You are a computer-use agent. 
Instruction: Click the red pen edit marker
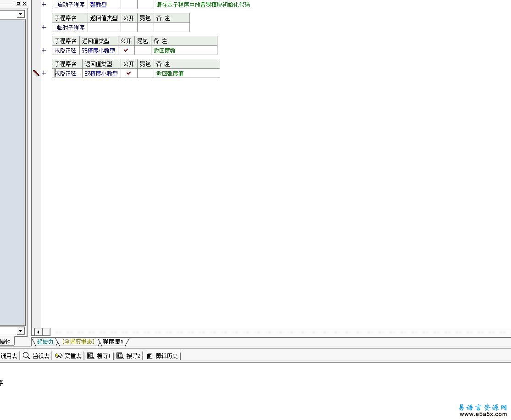coord(36,73)
